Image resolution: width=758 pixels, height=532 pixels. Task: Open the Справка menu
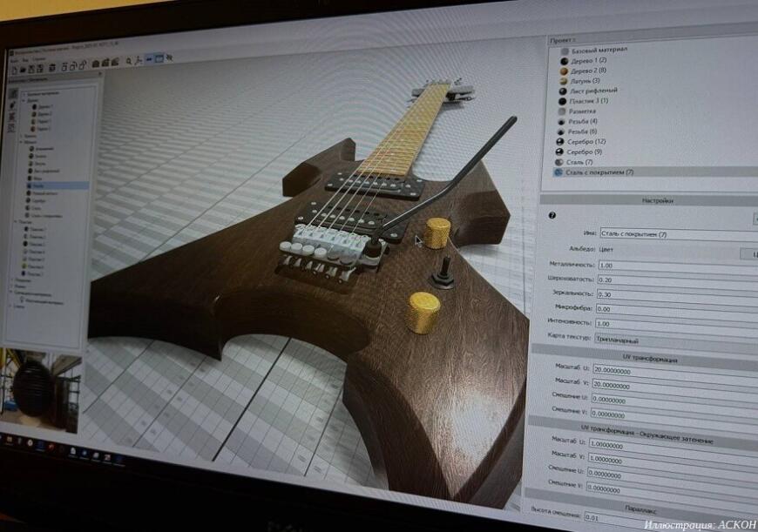[x=38, y=60]
